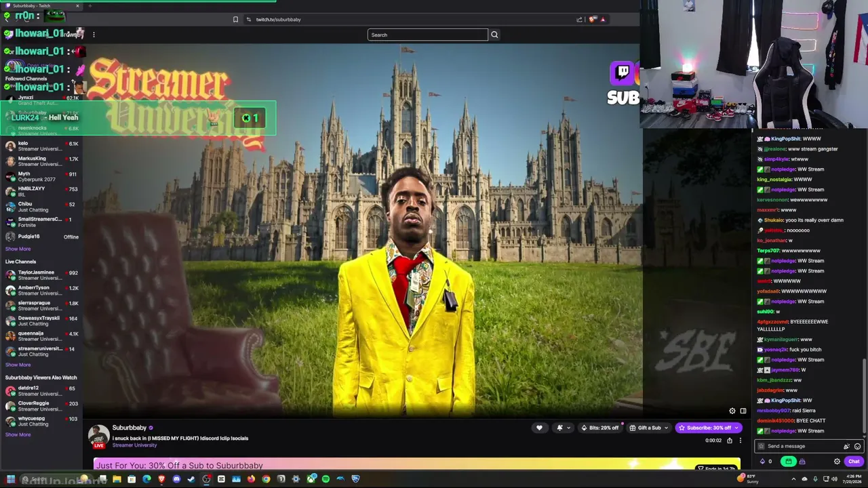Click Suburbbaby streamer avatar

[99, 436]
